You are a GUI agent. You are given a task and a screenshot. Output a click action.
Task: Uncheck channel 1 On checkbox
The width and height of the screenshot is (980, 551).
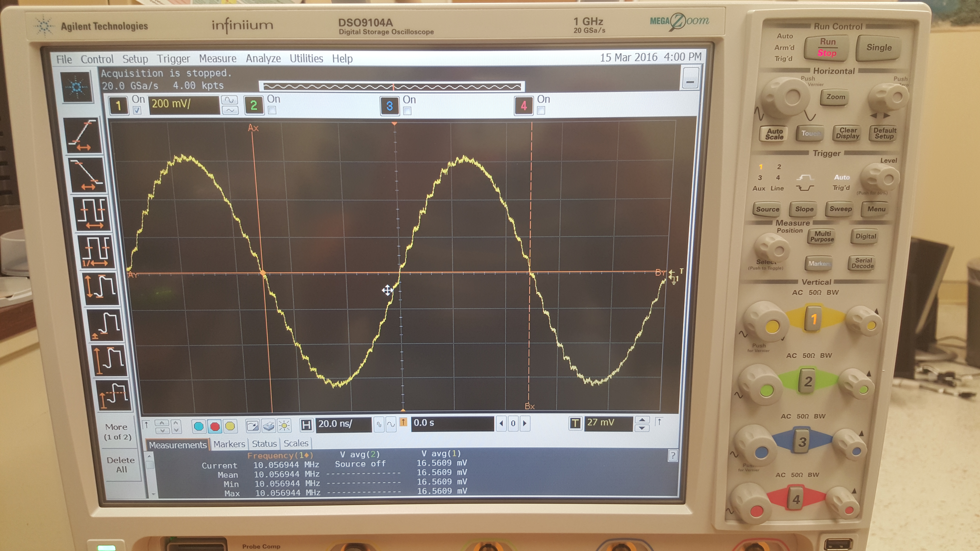(x=137, y=110)
